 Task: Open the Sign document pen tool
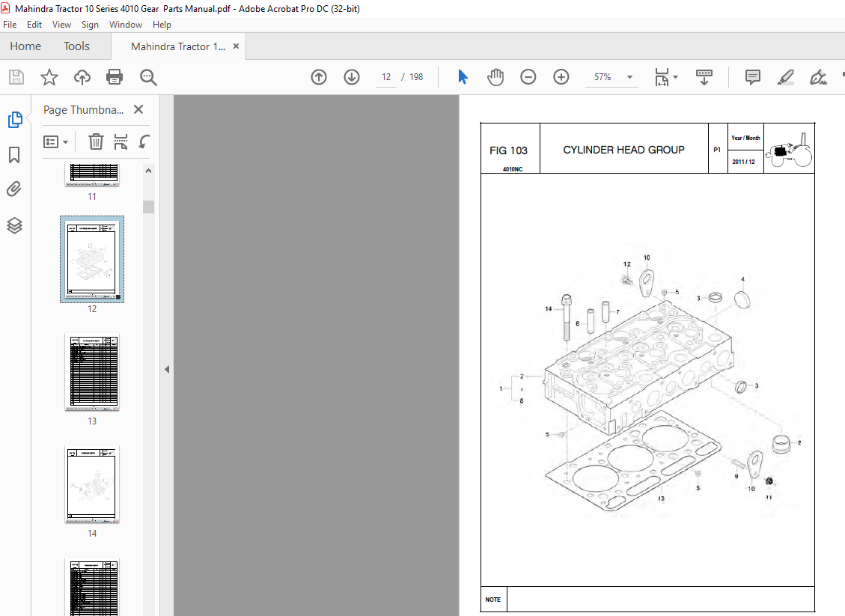tap(818, 77)
